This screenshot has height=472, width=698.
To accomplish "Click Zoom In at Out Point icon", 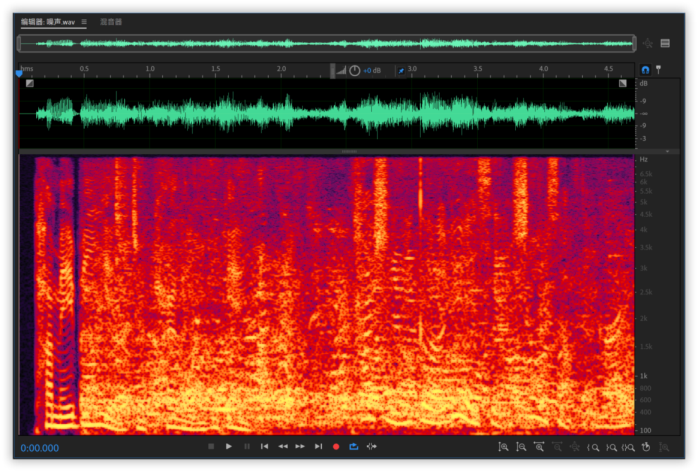I will (x=611, y=448).
